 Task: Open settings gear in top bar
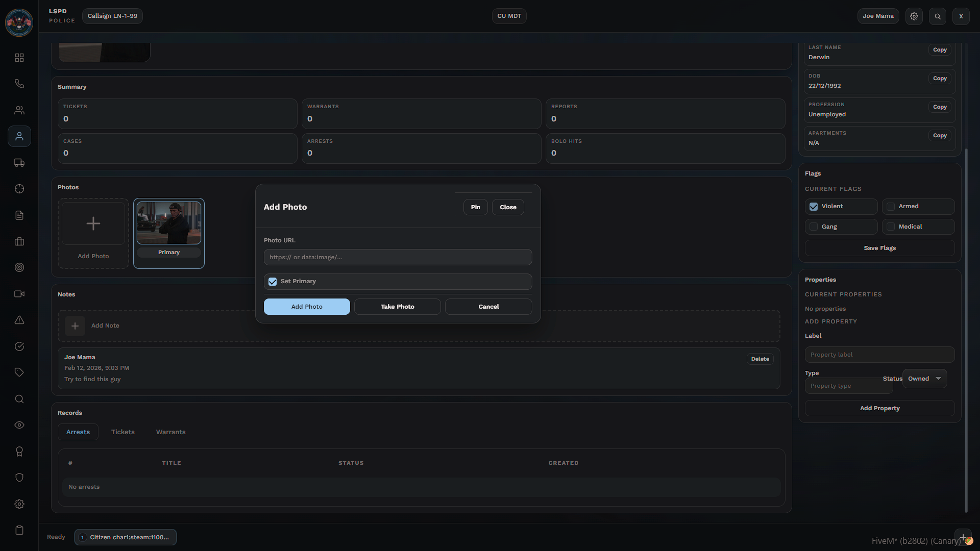coord(914,16)
